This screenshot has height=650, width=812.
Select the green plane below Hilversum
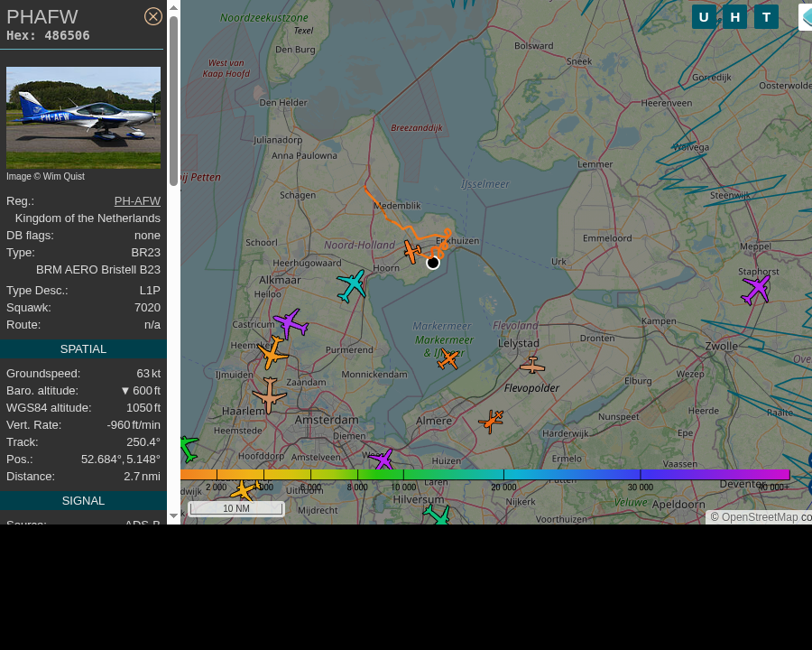coord(437,515)
